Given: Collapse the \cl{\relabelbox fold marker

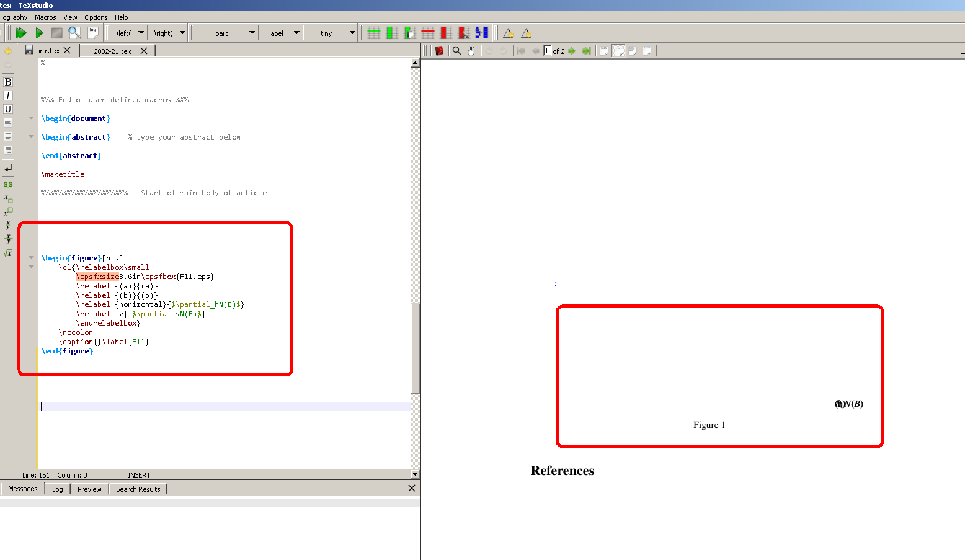Looking at the screenshot, I should click(31, 267).
